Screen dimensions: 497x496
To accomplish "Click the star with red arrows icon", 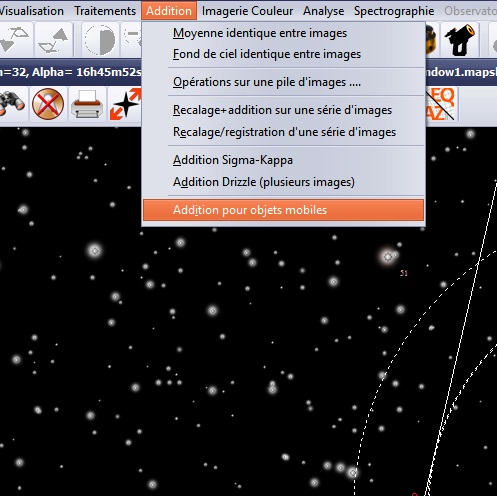I will [126, 104].
